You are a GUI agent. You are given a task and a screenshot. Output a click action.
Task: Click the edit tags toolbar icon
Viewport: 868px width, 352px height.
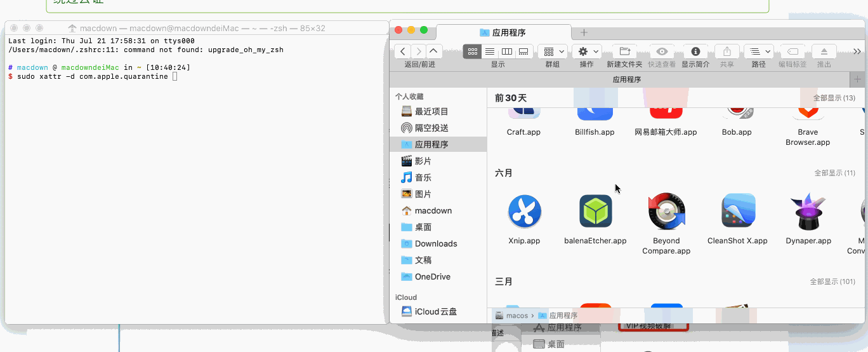pos(792,51)
